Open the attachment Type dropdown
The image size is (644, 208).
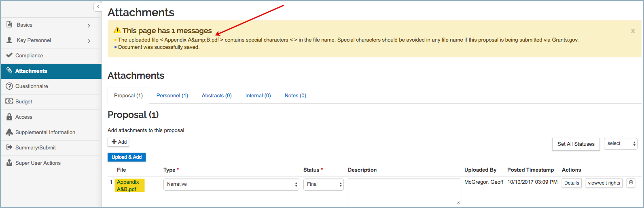point(231,185)
